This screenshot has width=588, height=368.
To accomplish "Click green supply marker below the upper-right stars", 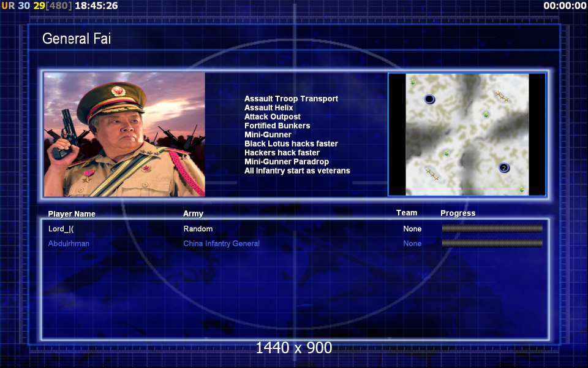I will (486, 114).
